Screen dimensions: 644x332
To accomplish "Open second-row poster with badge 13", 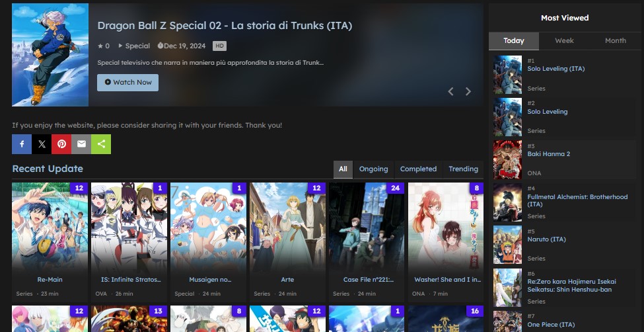I will 129,318.
